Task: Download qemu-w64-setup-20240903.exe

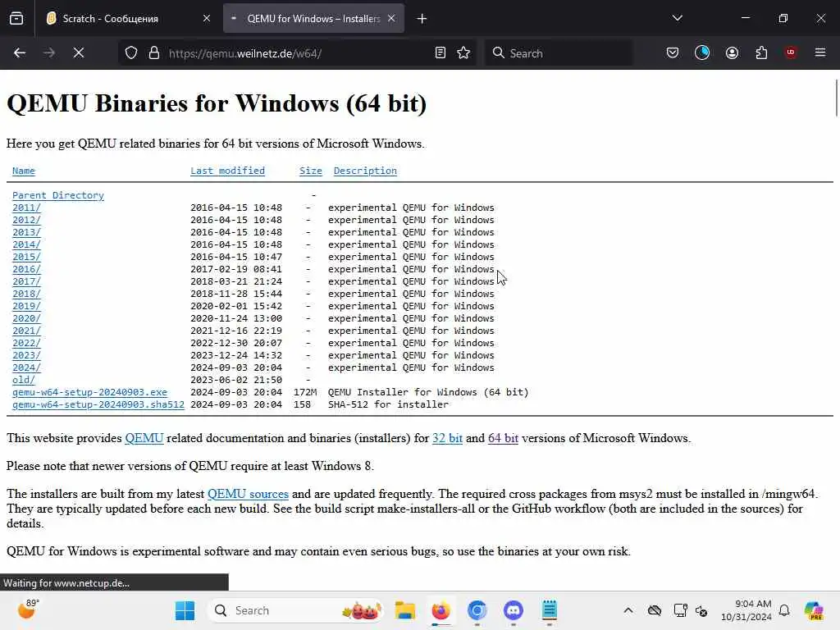Action: (x=89, y=393)
